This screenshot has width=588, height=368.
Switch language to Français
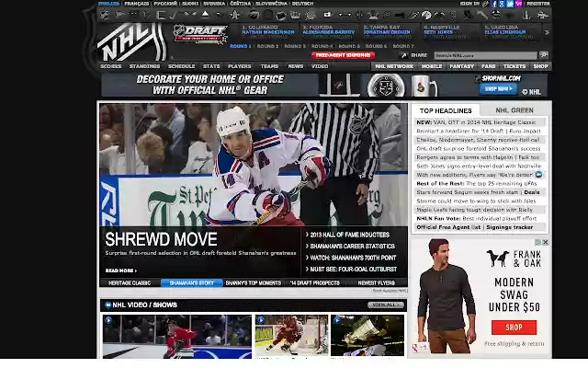(x=137, y=4)
